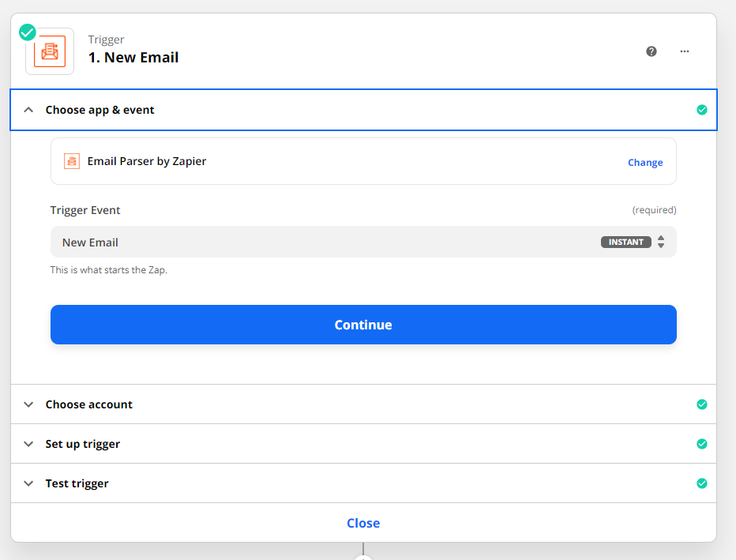The height and width of the screenshot is (560, 736).
Task: Click the text This is what starts the Zap
Action: click(x=109, y=270)
